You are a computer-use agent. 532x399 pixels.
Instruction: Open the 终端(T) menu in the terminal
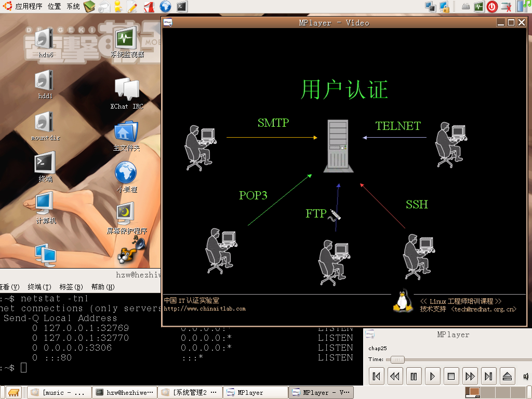[x=39, y=287]
